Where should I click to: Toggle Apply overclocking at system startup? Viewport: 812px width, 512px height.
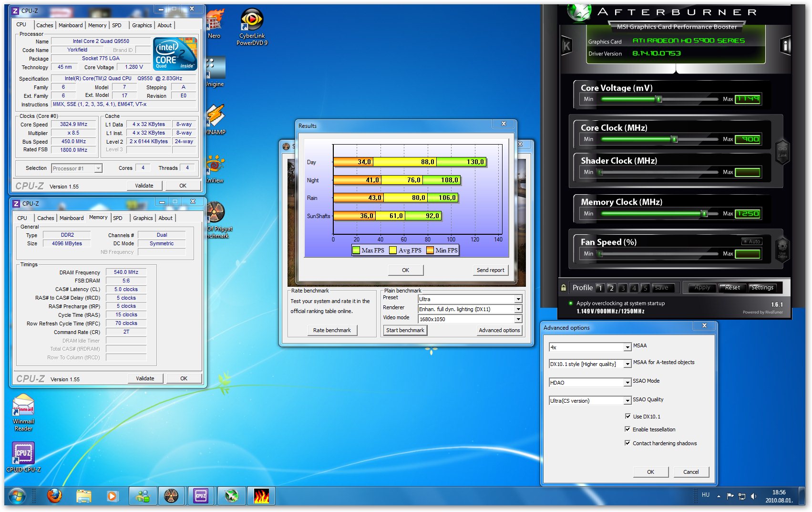coord(570,303)
